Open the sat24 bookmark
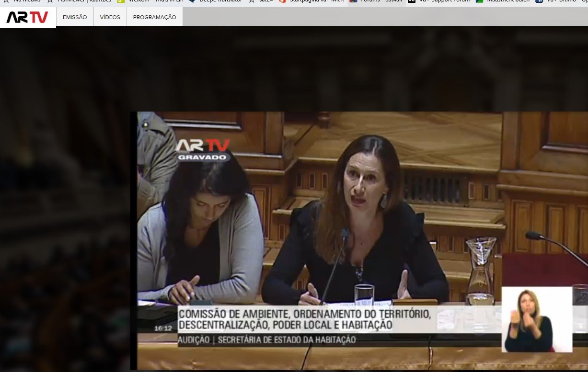This screenshot has height=372, width=588. [x=262, y=1]
